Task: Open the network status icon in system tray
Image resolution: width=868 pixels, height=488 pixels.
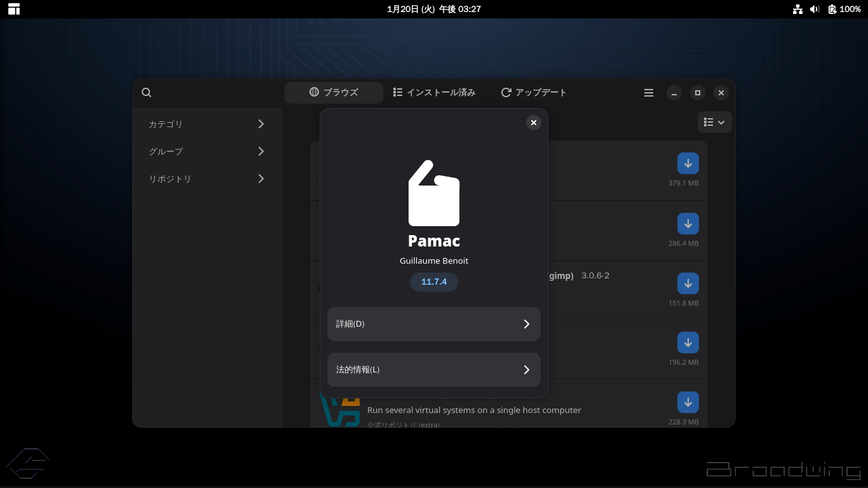Action: tap(798, 9)
